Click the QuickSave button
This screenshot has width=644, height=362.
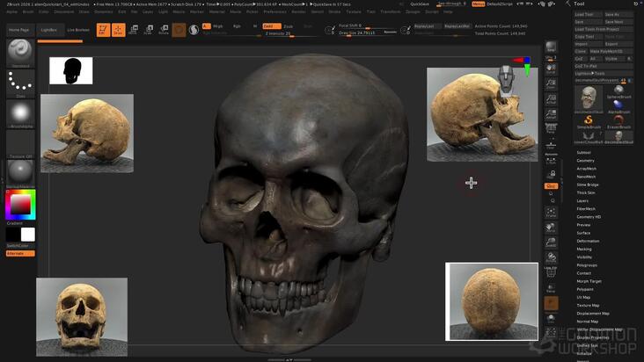pyautogui.click(x=420, y=4)
